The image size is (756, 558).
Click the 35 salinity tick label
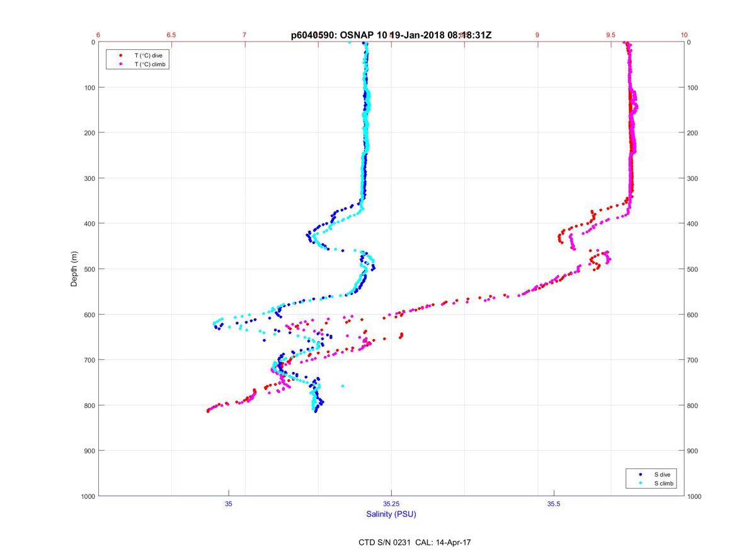click(229, 504)
